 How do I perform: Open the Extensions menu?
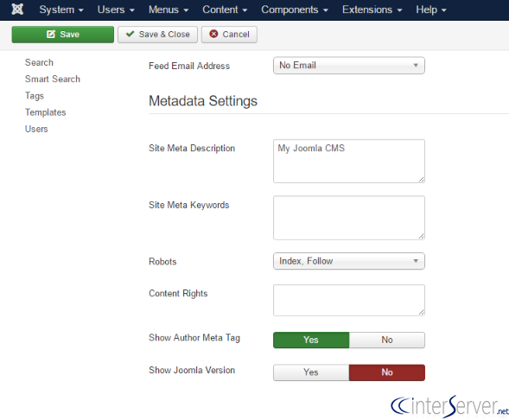[x=372, y=10]
